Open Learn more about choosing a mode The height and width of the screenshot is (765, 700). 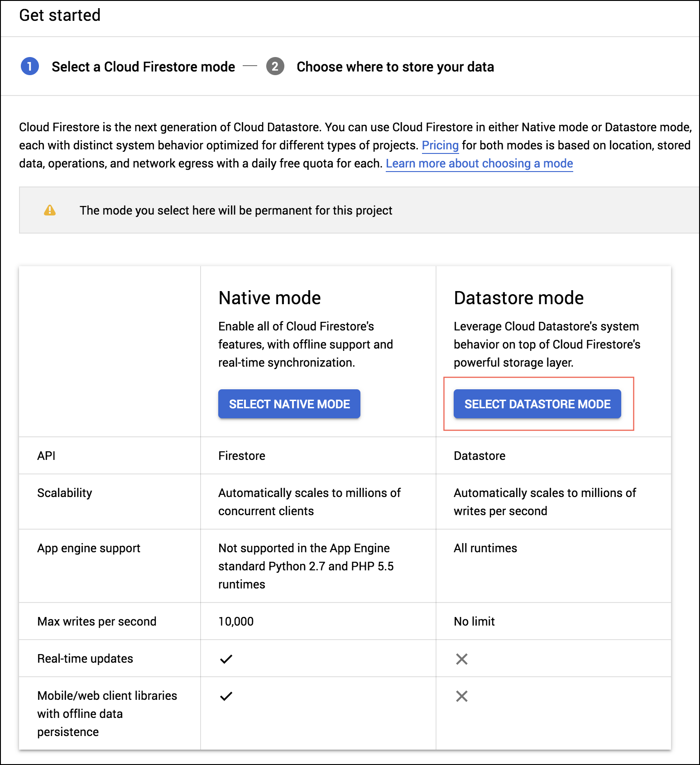[479, 163]
